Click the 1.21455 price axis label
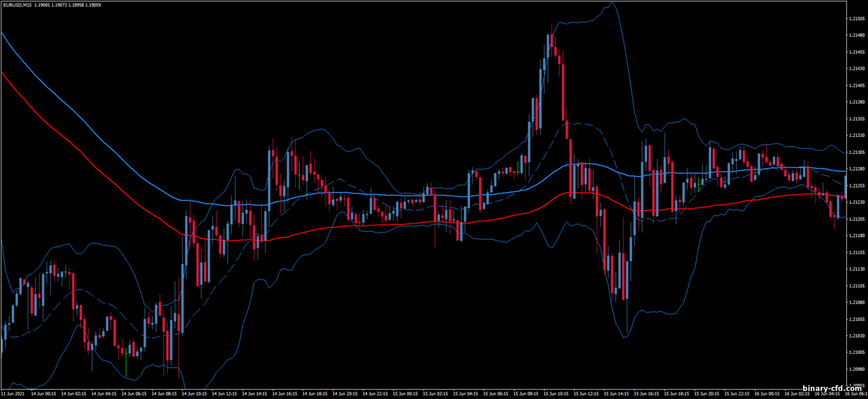This screenshot has width=868, height=399. coord(856,52)
